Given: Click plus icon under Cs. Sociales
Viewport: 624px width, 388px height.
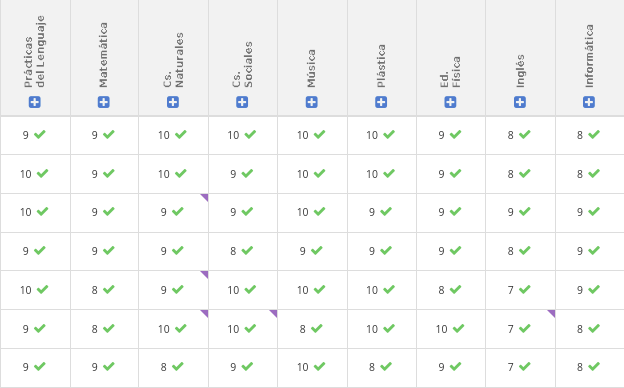Looking at the screenshot, I should (242, 102).
